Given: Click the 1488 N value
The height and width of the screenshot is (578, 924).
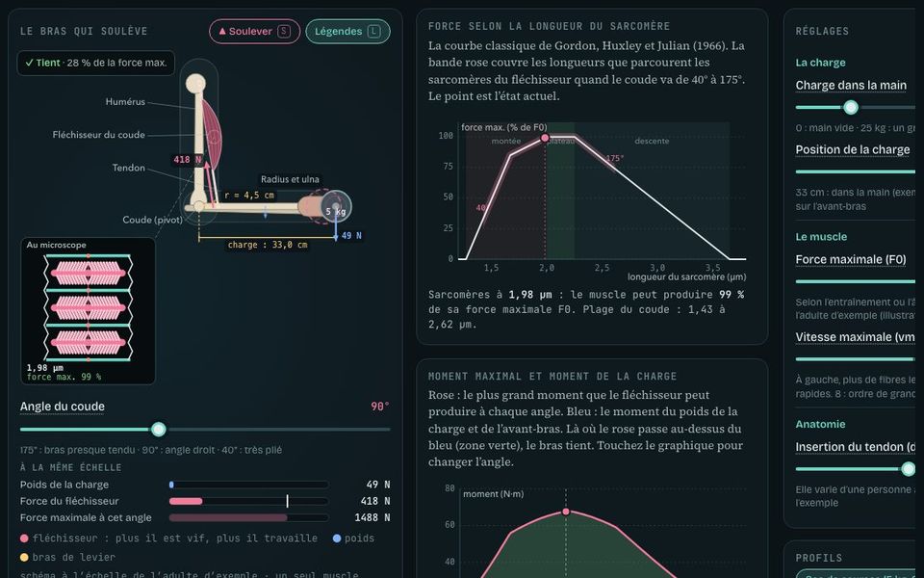Looking at the screenshot, I should (x=372, y=517).
